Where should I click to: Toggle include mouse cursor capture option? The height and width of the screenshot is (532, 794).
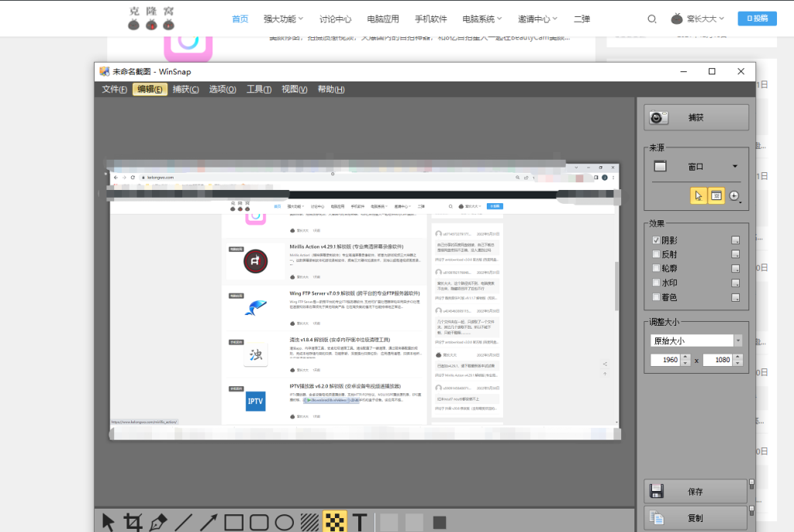pos(699,195)
